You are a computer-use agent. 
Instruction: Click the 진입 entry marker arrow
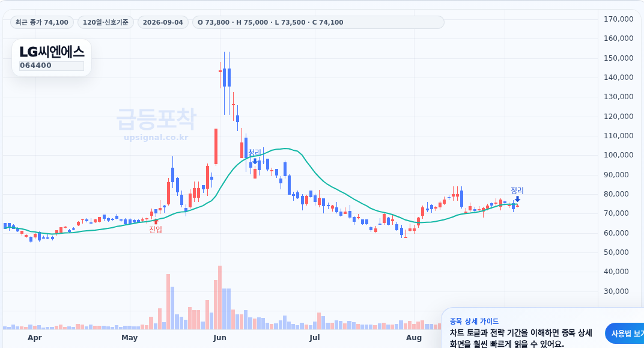pyautogui.click(x=156, y=222)
